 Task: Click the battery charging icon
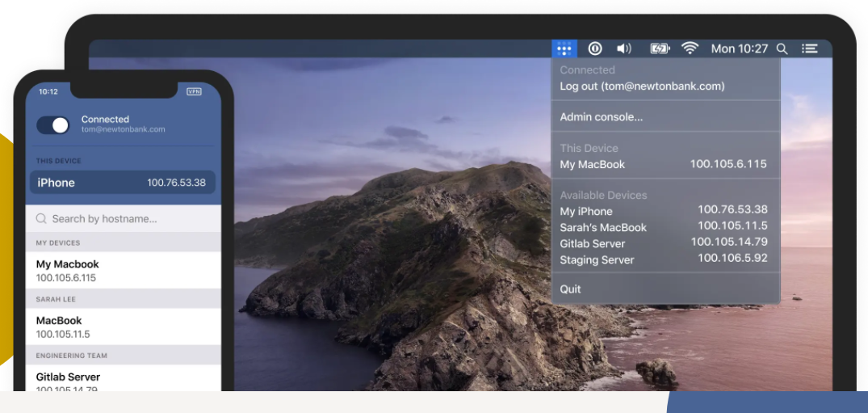click(660, 48)
